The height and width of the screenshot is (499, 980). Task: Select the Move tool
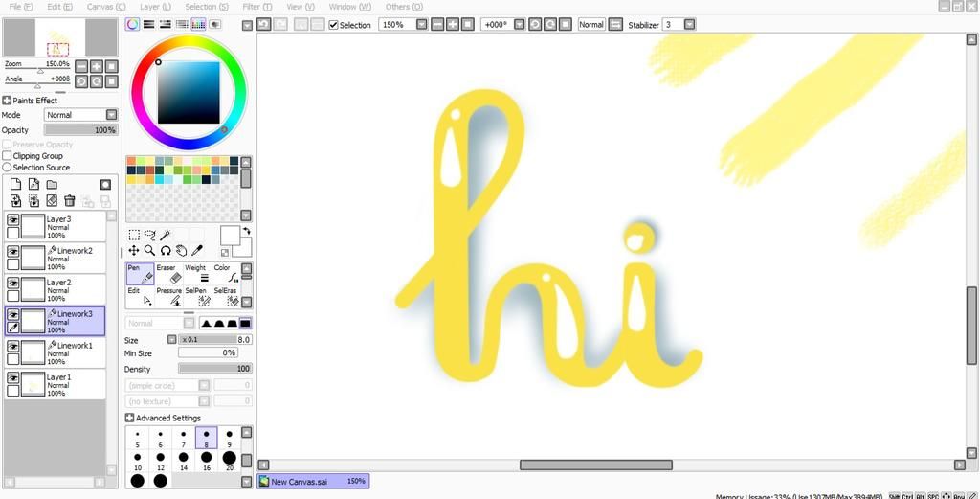click(x=134, y=251)
